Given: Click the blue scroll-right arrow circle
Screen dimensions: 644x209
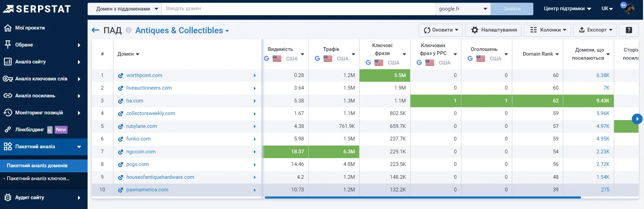Looking at the screenshot, I should click(637, 119).
